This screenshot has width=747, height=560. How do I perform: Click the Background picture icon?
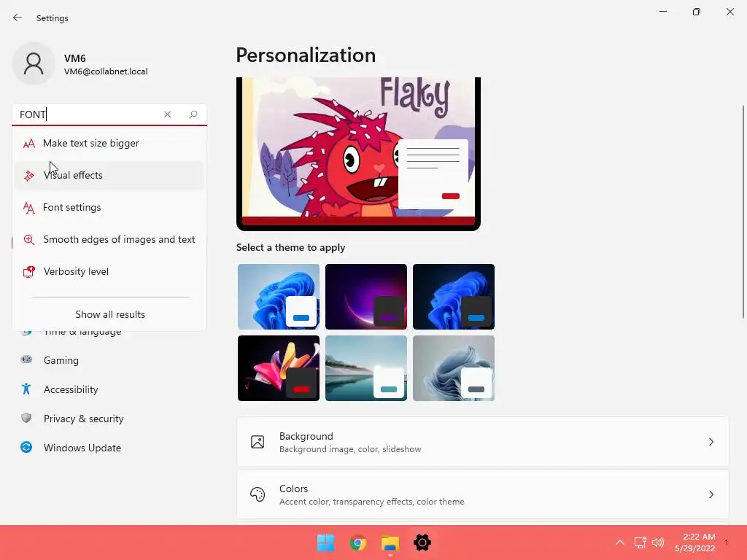pyautogui.click(x=258, y=442)
